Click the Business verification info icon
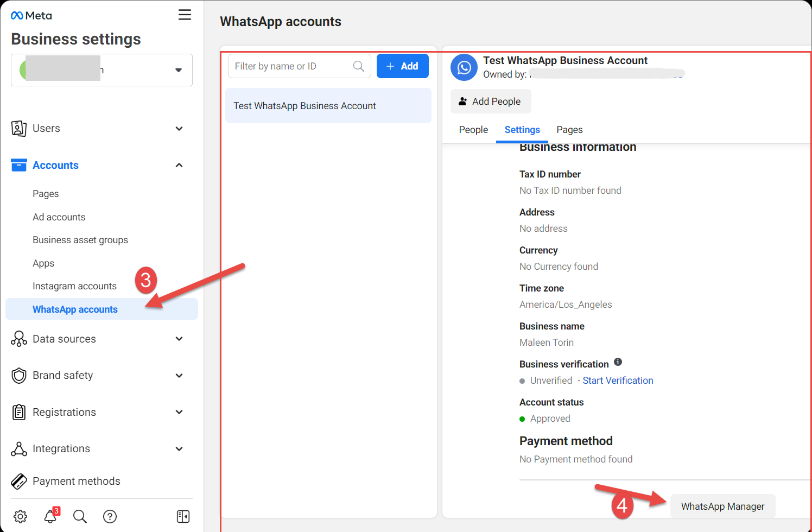 618,362
